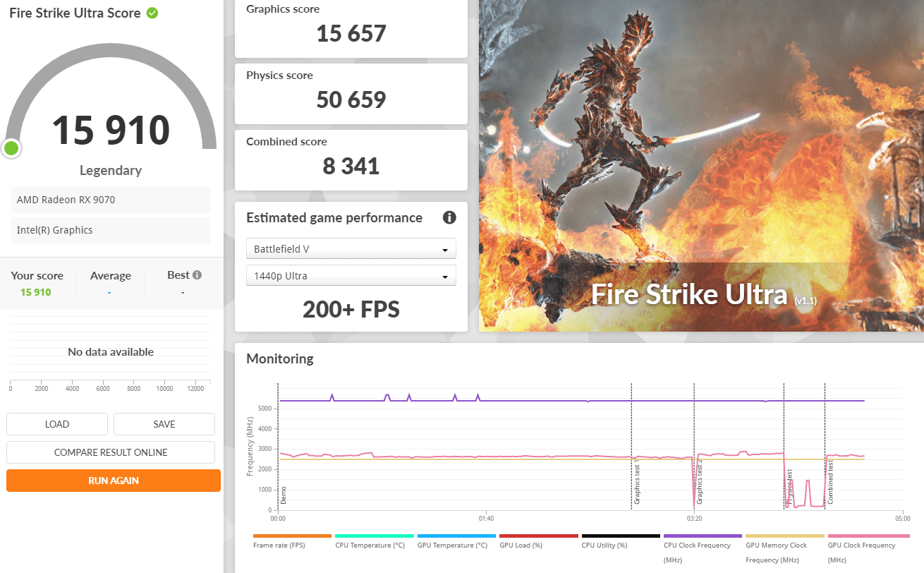924x573 pixels.
Task: Click the Physics test timeline marker
Action: click(790, 487)
